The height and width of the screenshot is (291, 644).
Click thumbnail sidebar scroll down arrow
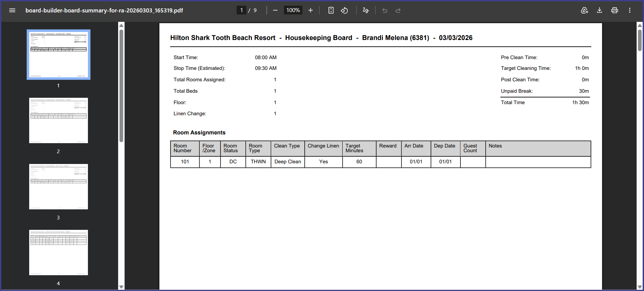point(121,287)
